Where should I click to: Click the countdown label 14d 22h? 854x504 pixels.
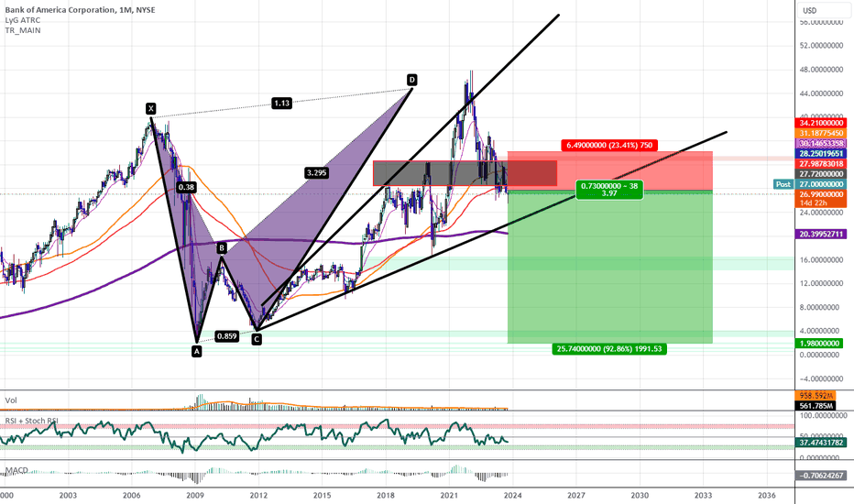pos(813,203)
